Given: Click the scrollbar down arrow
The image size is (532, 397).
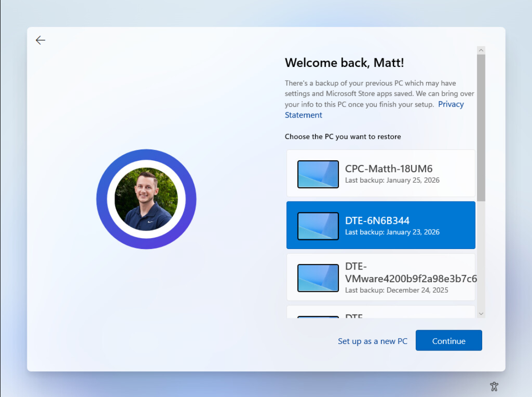Looking at the screenshot, I should pyautogui.click(x=481, y=314).
